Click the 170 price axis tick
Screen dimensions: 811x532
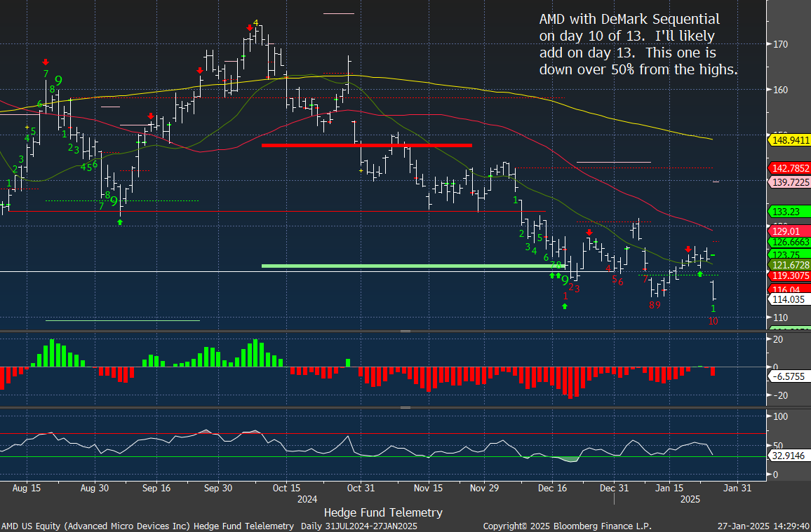tap(781, 44)
